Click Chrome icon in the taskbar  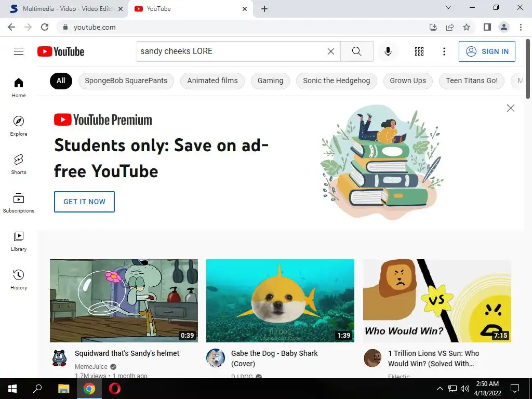89,389
